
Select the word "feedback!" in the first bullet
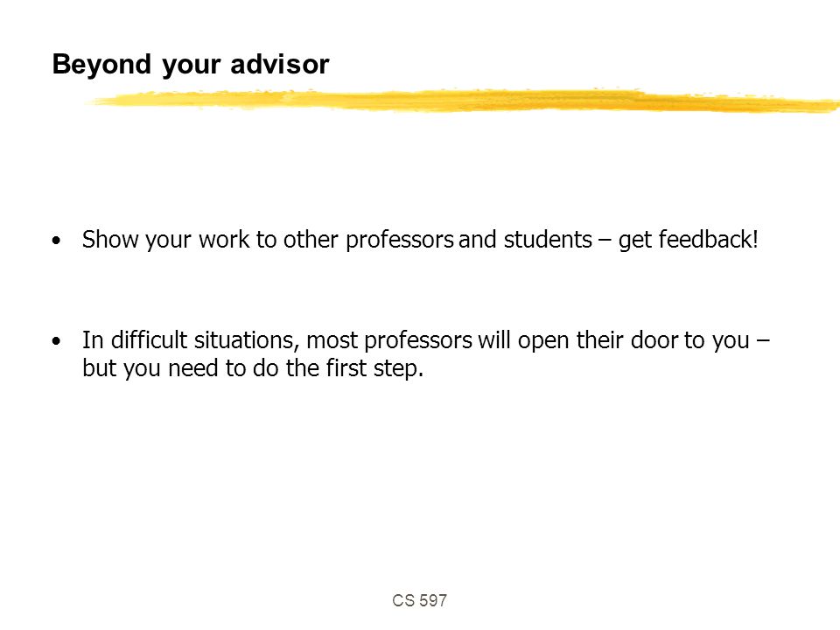[708, 240]
